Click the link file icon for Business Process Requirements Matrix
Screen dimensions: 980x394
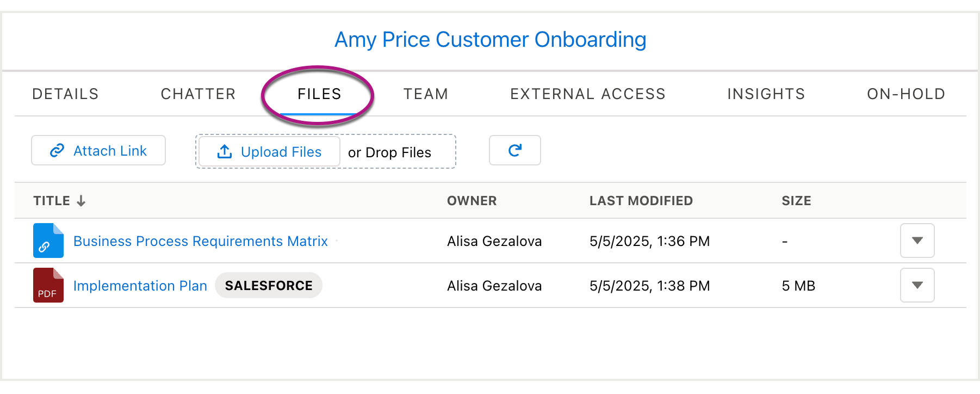click(48, 241)
